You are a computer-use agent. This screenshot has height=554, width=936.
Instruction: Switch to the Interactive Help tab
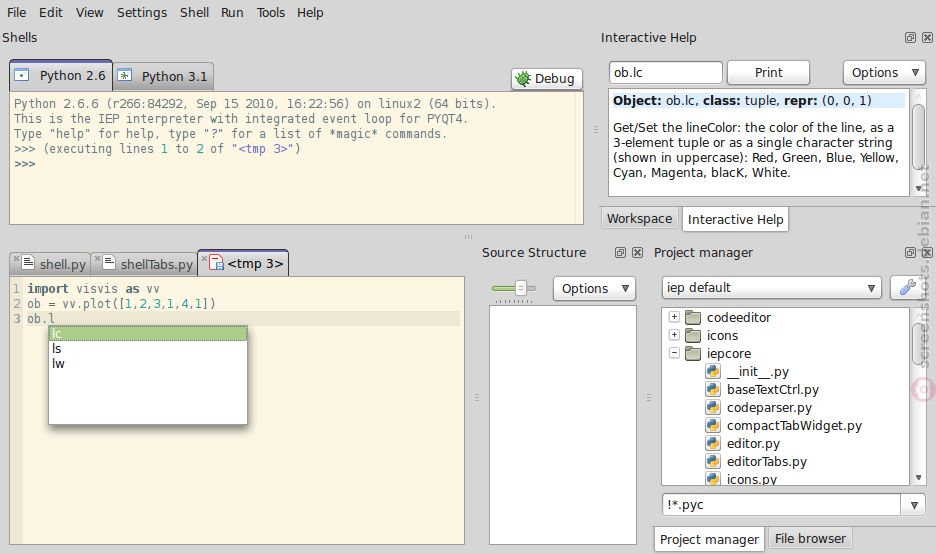735,219
